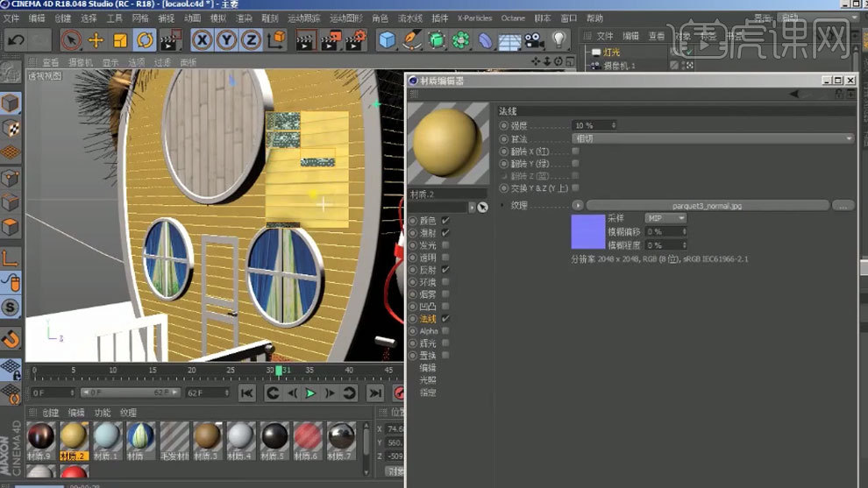The height and width of the screenshot is (488, 868).
Task: Add a Light object
Action: (559, 40)
